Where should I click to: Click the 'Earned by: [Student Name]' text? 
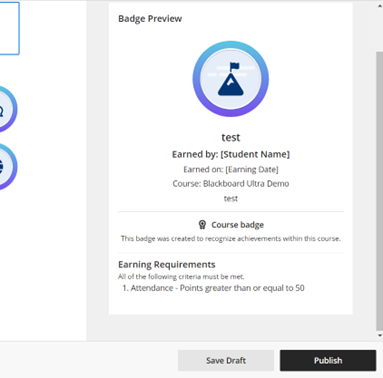[x=231, y=154]
